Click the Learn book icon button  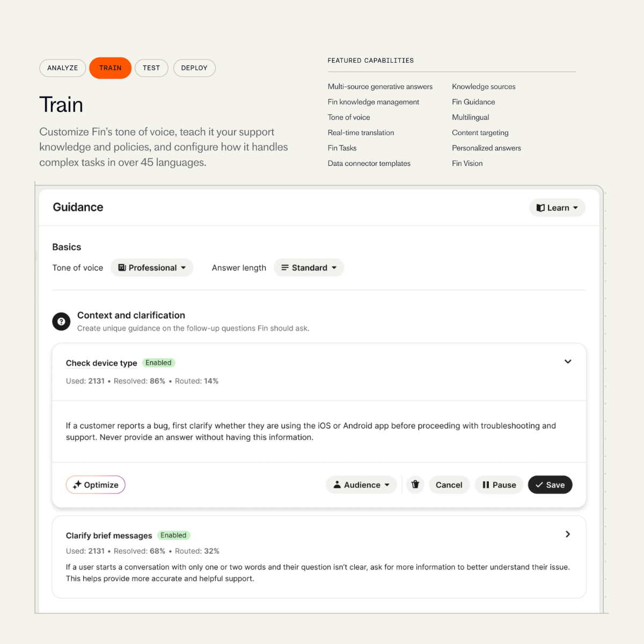pyautogui.click(x=557, y=208)
